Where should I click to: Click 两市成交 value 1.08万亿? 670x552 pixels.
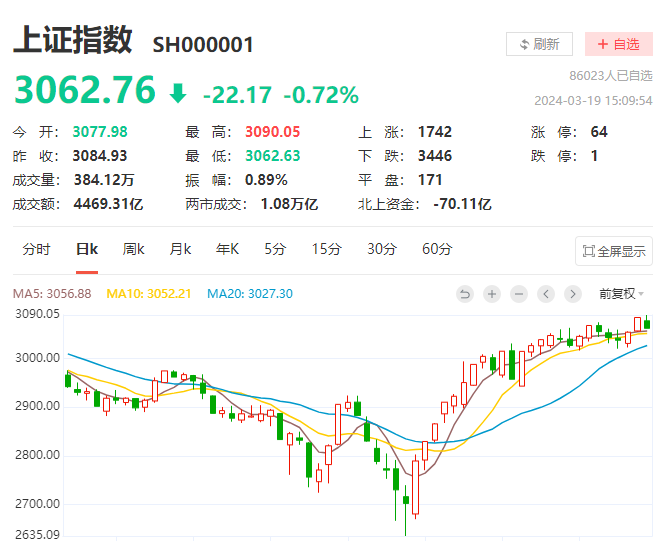[x=290, y=204]
